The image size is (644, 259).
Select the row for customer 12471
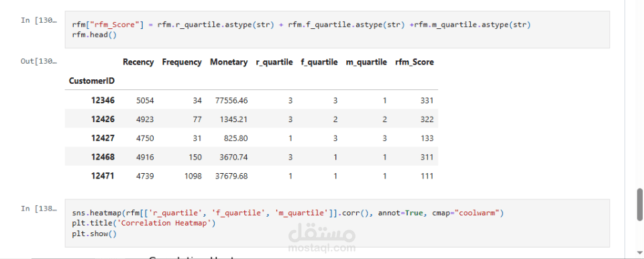tap(252, 176)
